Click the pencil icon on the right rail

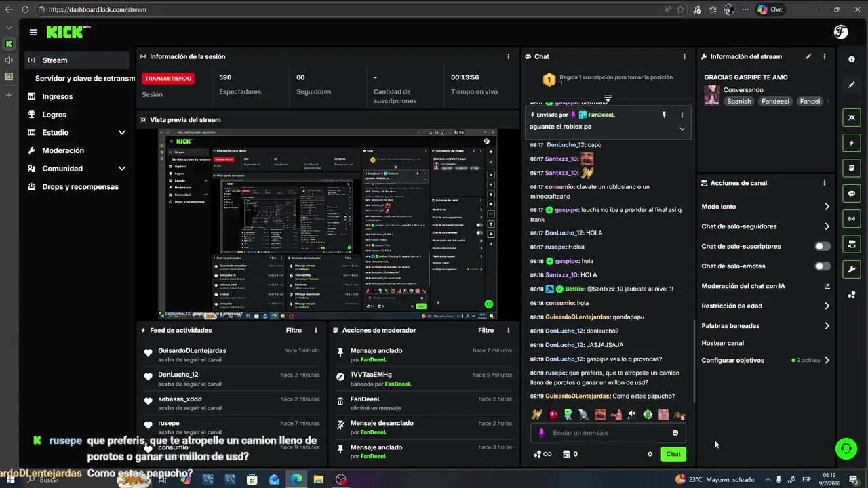[852, 85]
